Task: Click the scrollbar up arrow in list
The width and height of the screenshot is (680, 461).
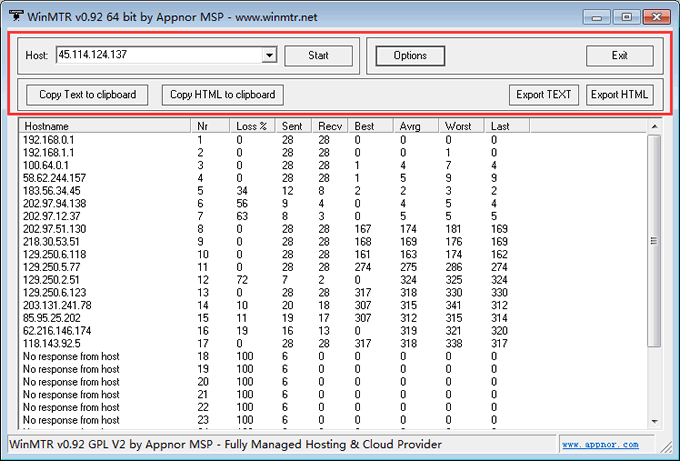Action: pyautogui.click(x=654, y=127)
